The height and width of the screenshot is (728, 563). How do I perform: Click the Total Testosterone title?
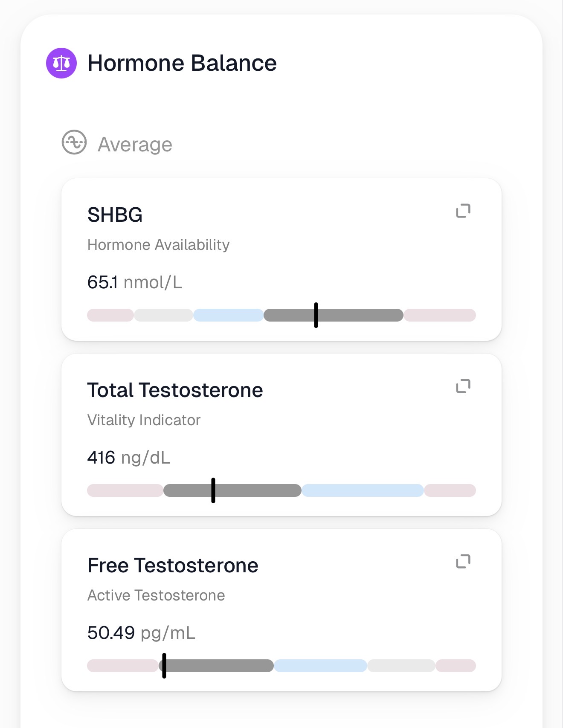[x=175, y=390]
